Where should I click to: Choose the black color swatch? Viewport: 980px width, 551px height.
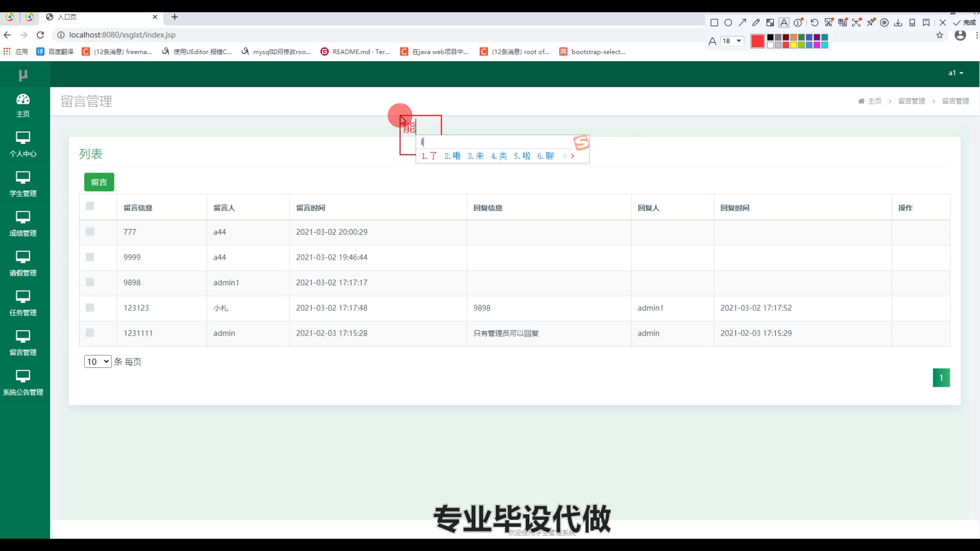click(x=771, y=37)
